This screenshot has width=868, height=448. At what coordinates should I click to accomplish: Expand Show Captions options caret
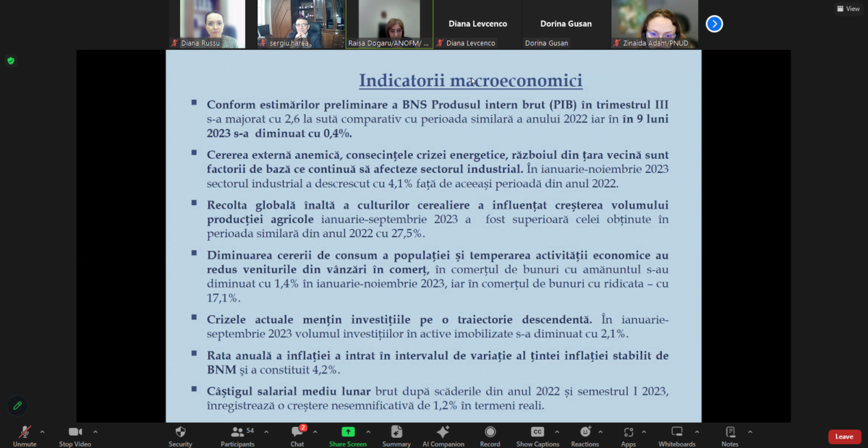click(558, 432)
